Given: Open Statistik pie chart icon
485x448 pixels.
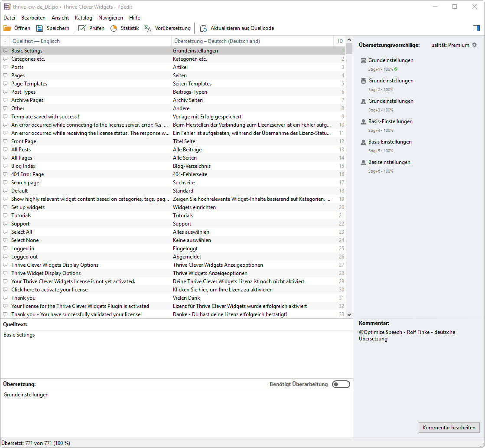Looking at the screenshot, I should (x=114, y=28).
